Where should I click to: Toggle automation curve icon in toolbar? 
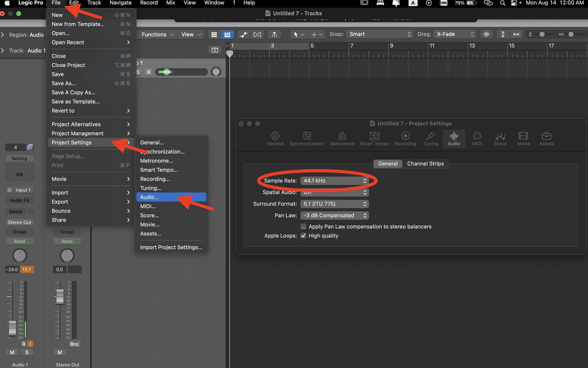[x=244, y=34]
